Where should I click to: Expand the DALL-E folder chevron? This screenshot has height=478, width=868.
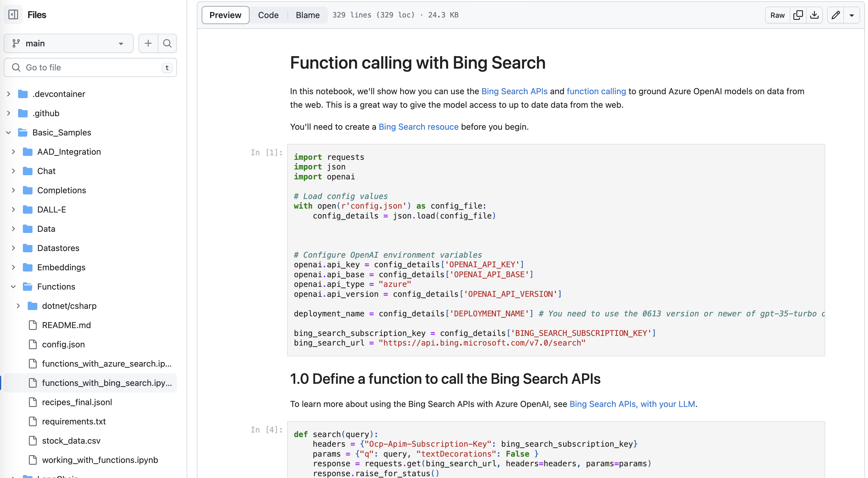coord(14,209)
